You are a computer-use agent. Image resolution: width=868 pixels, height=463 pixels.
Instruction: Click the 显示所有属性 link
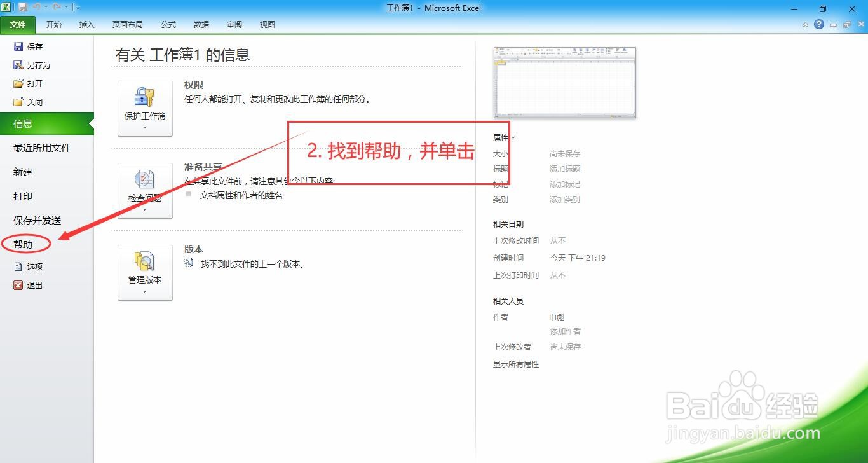516,364
